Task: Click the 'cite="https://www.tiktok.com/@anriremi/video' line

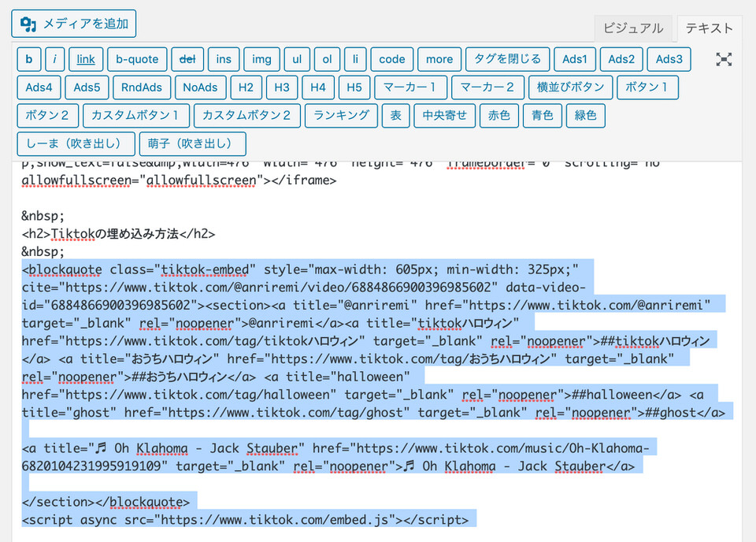Action: 304,288
